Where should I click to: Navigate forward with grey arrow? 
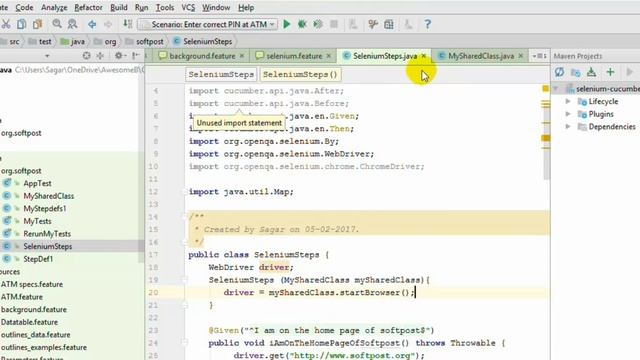pos(108,24)
